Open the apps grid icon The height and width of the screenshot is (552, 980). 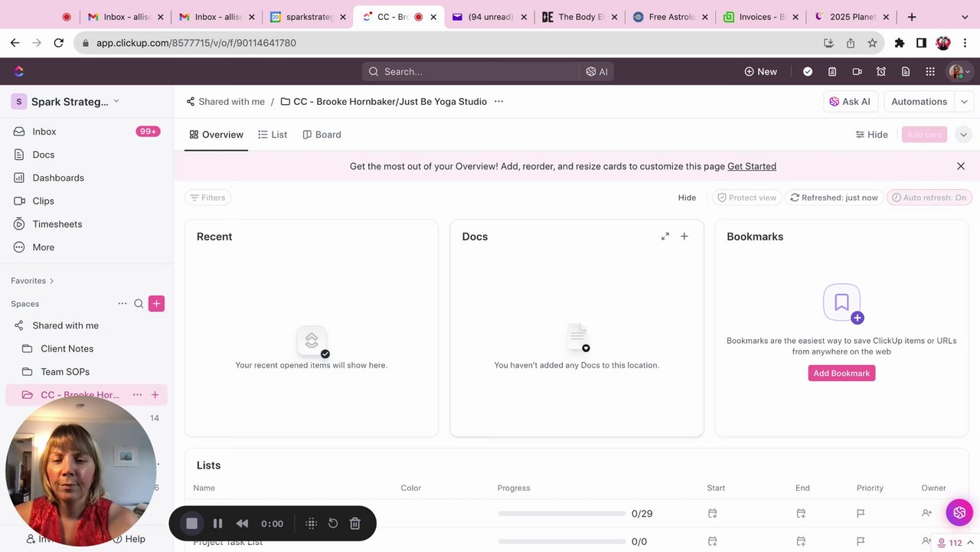pyautogui.click(x=930, y=71)
